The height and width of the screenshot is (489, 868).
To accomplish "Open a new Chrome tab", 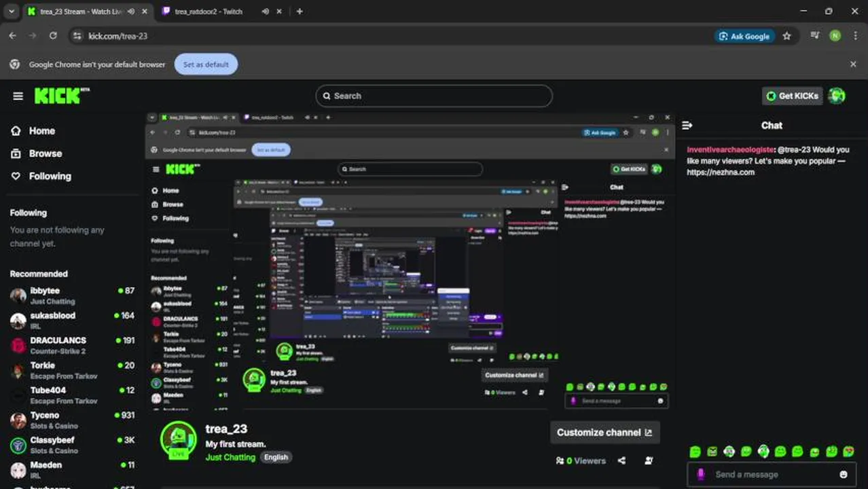I will coord(300,12).
